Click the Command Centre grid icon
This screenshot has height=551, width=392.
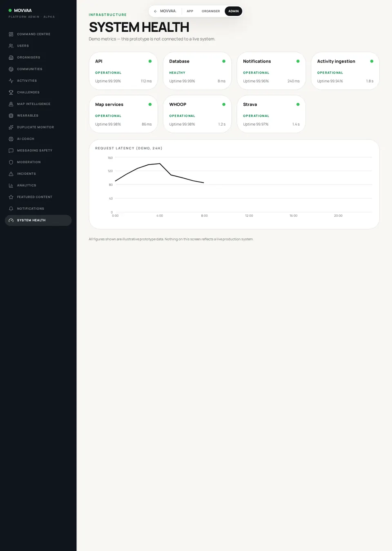(11, 34)
